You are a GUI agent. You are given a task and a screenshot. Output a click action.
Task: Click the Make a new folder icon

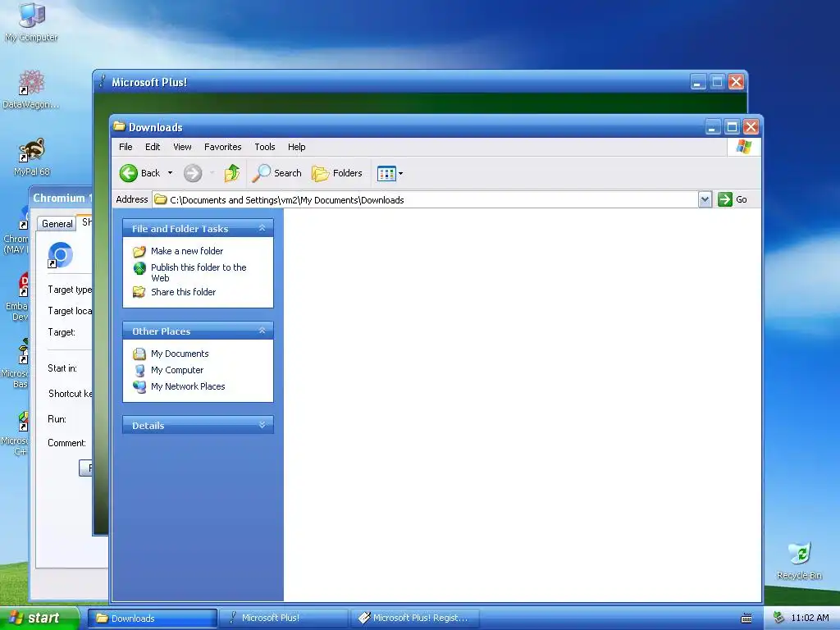click(139, 251)
